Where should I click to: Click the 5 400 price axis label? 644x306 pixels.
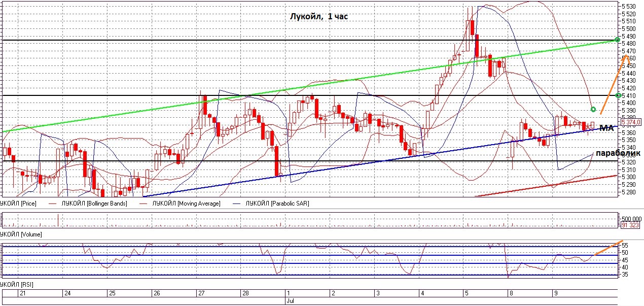(629, 103)
